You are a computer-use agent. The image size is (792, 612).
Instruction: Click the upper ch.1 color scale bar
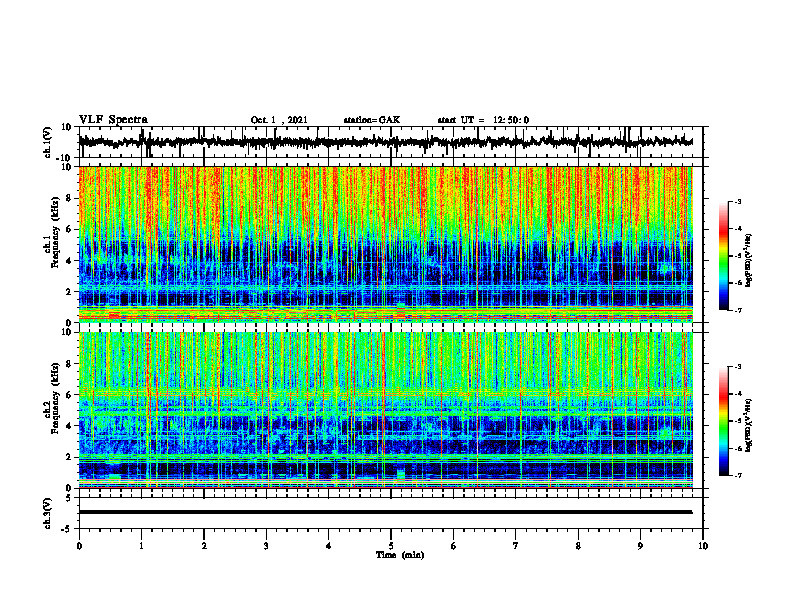point(724,255)
